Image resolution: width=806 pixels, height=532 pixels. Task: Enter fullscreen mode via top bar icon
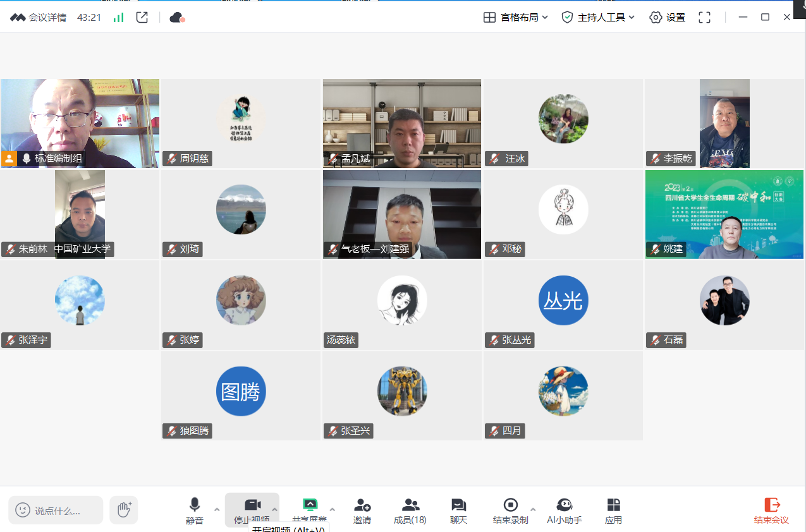point(704,17)
